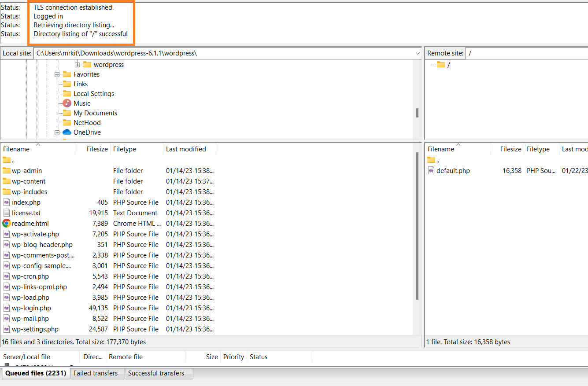Select the license.txt file icon
Viewport: 588px width, 386px height.
(7, 213)
